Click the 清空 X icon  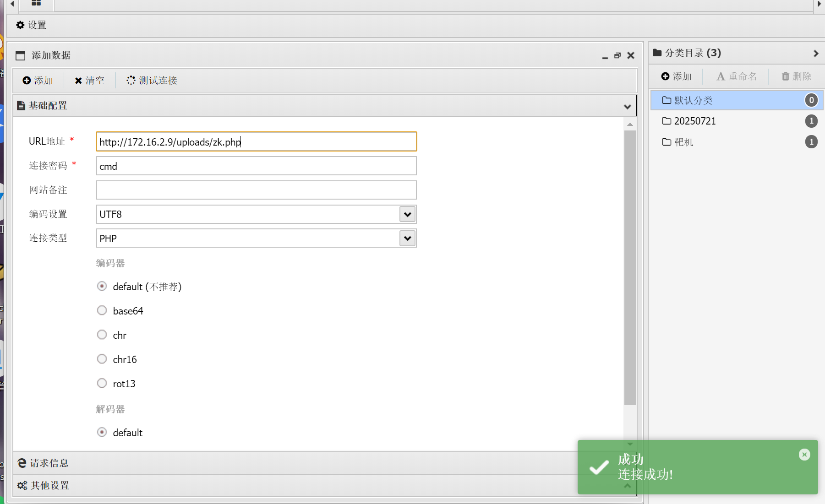[78, 81]
